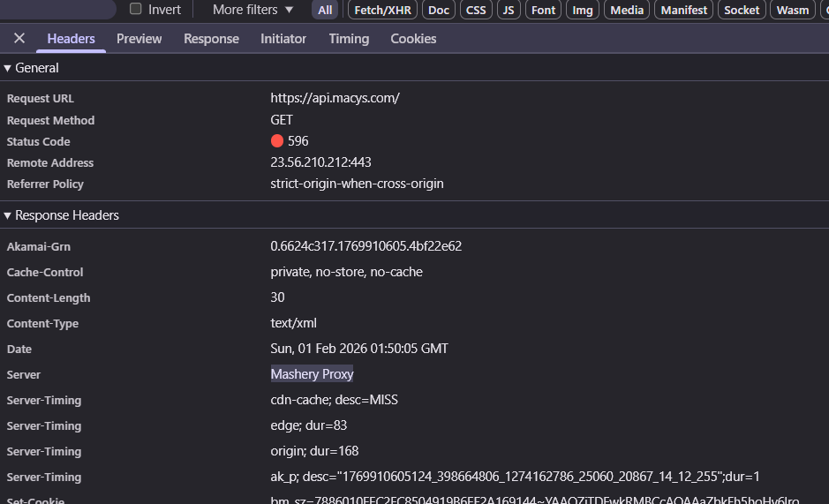Image resolution: width=829 pixels, height=504 pixels.
Task: Switch to the Preview tab
Action: 139,39
